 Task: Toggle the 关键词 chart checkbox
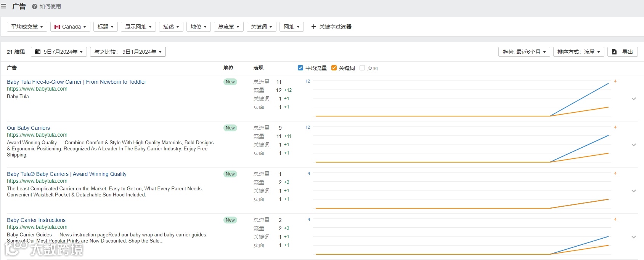click(x=334, y=68)
